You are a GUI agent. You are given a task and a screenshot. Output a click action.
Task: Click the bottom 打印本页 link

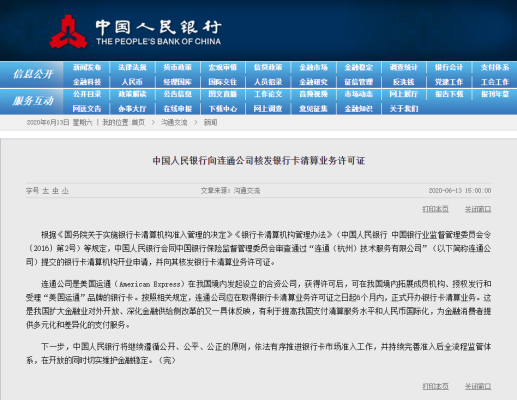pos(435,386)
